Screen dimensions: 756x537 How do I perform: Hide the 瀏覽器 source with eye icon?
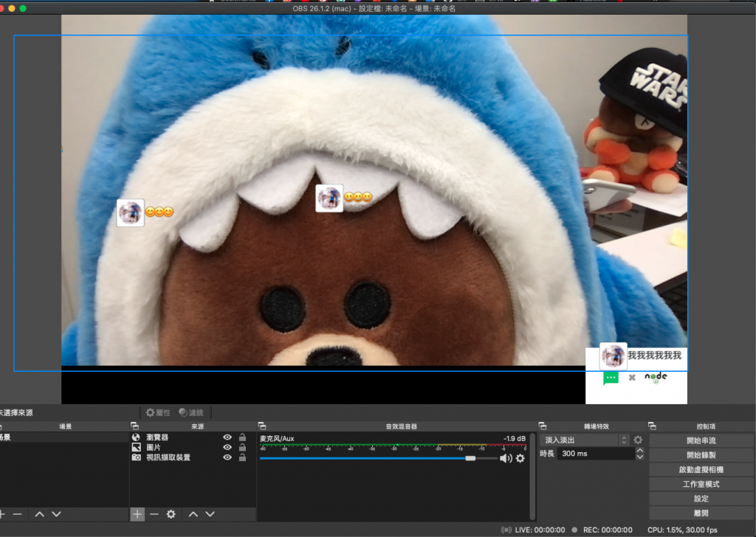click(x=227, y=437)
